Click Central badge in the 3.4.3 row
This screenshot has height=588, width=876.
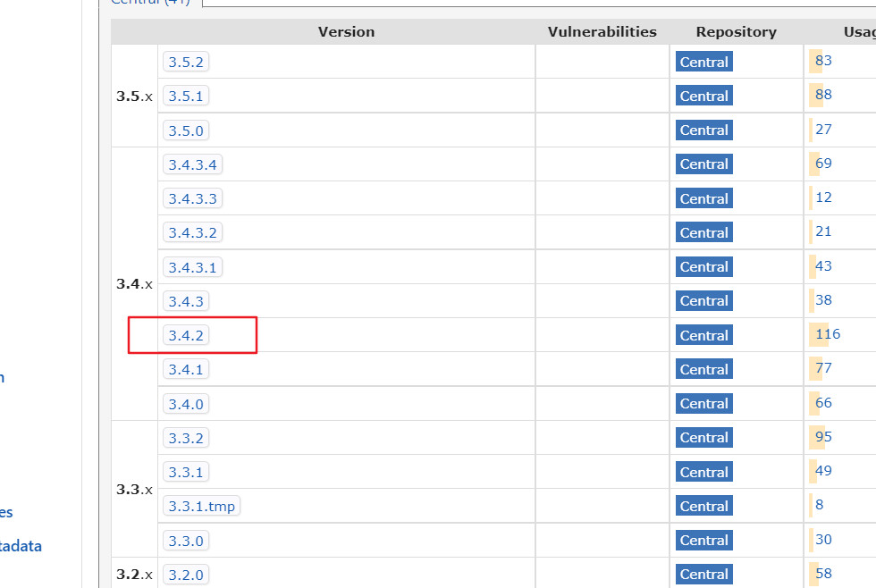[704, 301]
